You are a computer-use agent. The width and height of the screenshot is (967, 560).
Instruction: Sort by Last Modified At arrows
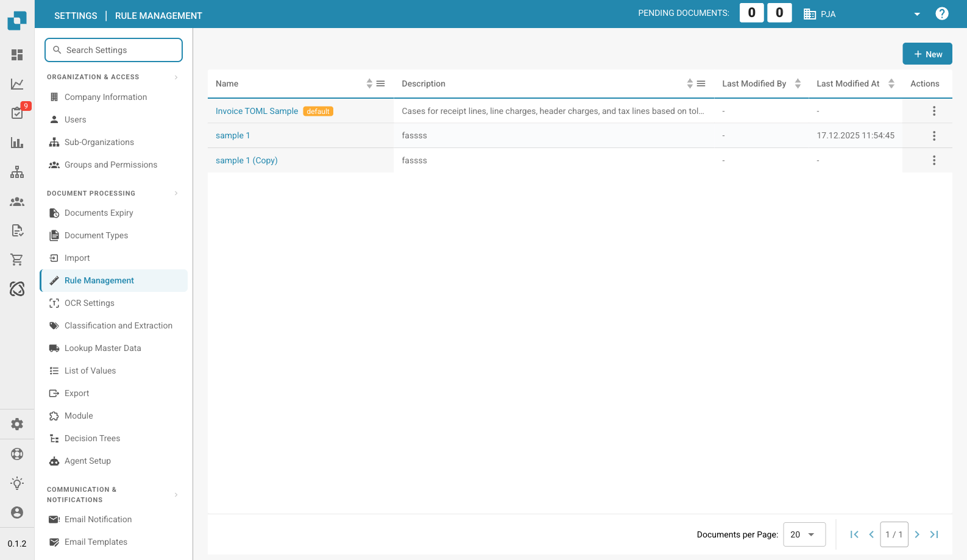[891, 83]
